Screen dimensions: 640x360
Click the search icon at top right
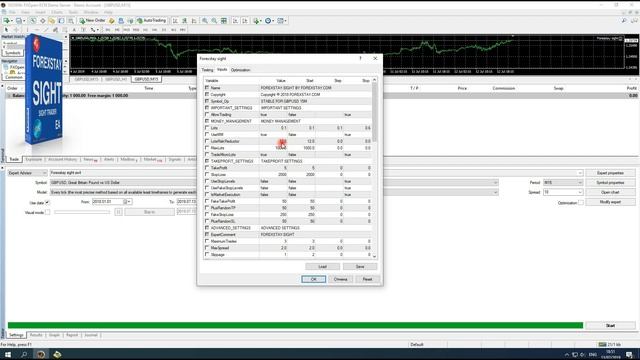click(624, 20)
